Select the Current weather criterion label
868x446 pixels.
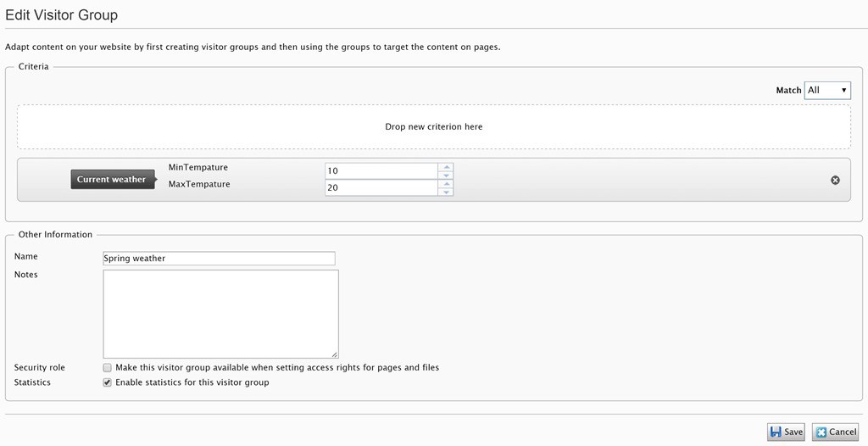point(113,180)
